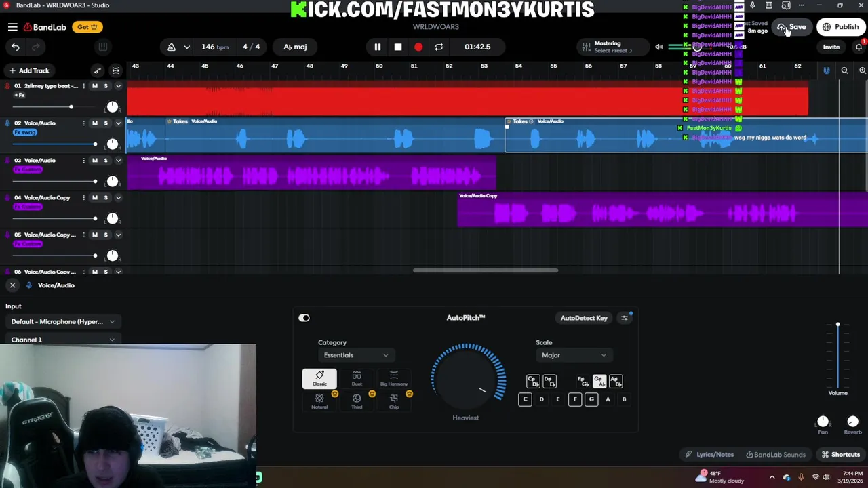Open the metronome options dropdown arrow
The width and height of the screenshot is (868, 488).
coord(186,47)
